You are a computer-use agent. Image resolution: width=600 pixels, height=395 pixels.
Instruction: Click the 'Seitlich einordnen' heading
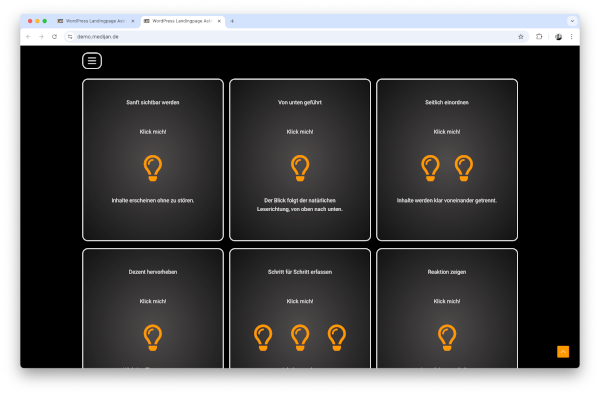coord(447,102)
